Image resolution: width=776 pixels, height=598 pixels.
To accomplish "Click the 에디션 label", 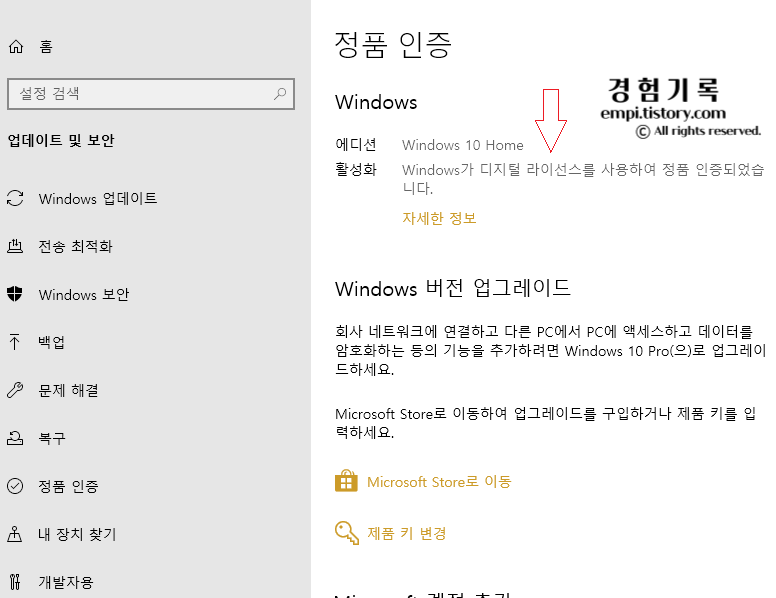I will 356,145.
